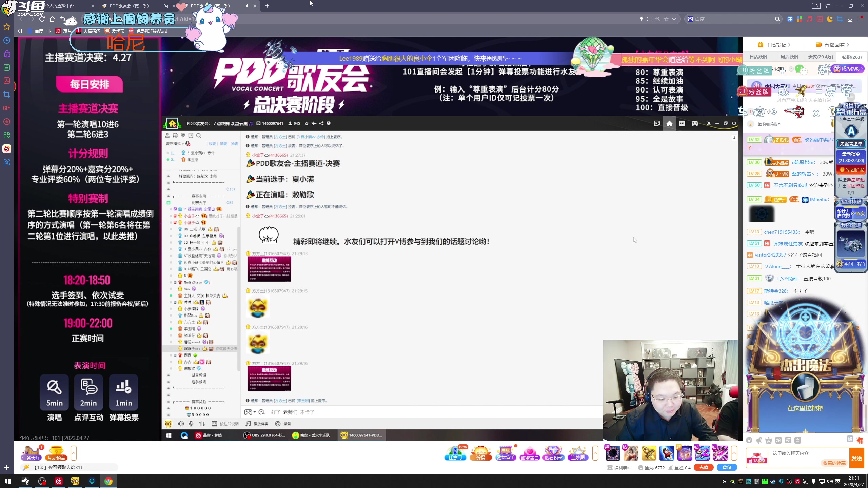Select the golden rocket gift
868x488 pixels.
coord(649,453)
